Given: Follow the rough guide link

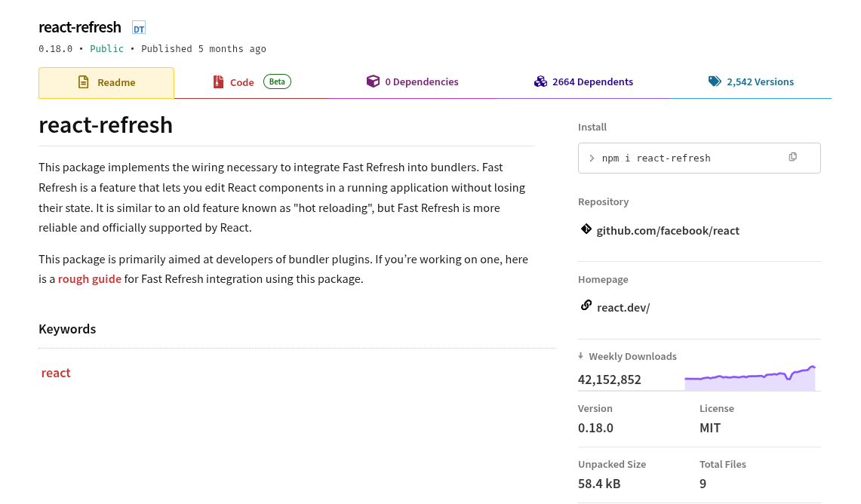Looking at the screenshot, I should pos(90,278).
